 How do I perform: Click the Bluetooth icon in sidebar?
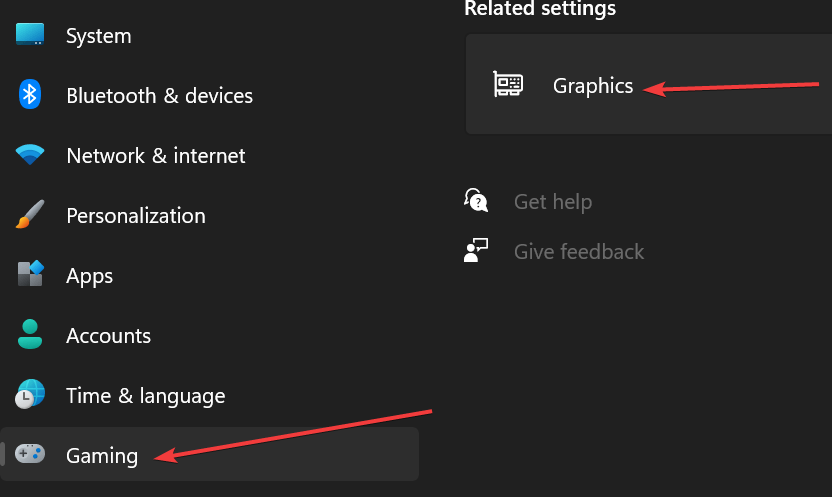(30, 94)
